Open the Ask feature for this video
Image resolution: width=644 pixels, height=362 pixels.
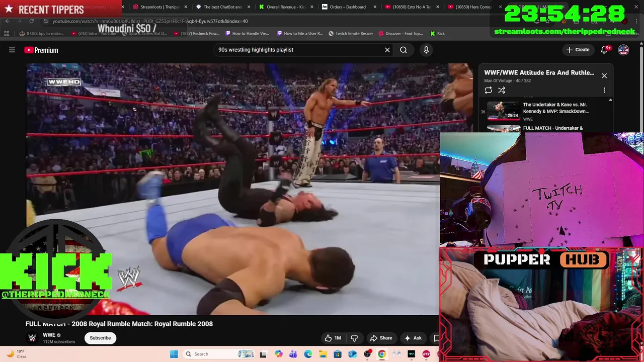(x=413, y=338)
